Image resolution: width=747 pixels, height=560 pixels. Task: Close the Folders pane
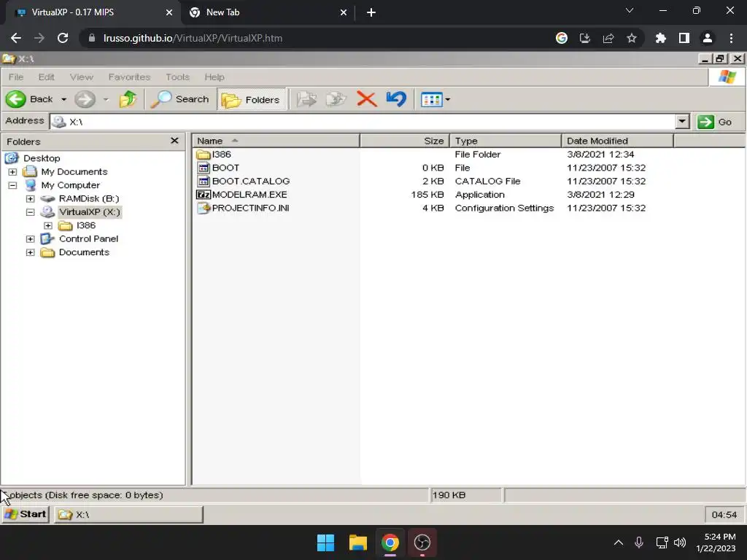tap(174, 141)
